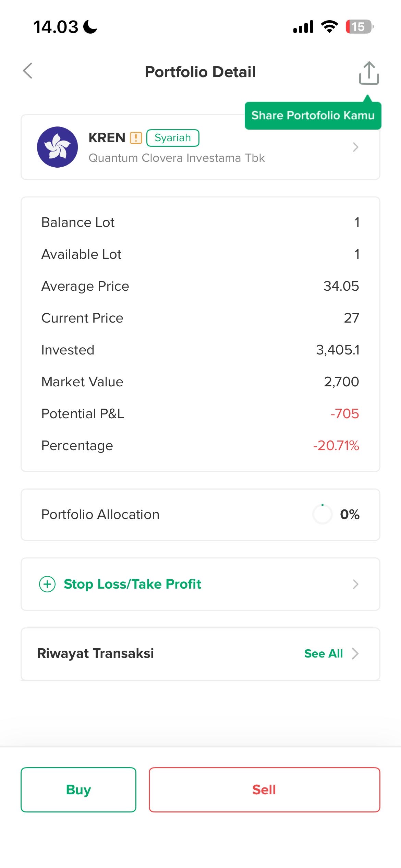Screen dimensions: 401x868
Task: Open the Portfolio Allocation row
Action: 200,515
